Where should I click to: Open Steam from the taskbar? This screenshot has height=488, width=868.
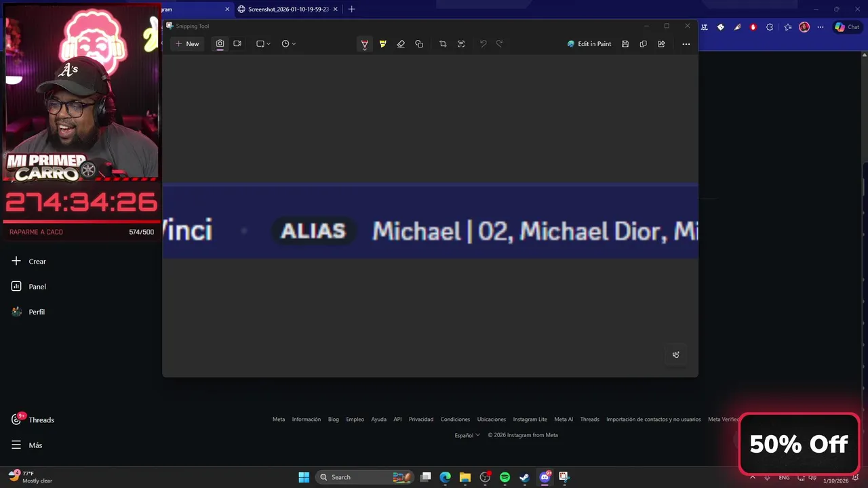click(x=524, y=477)
